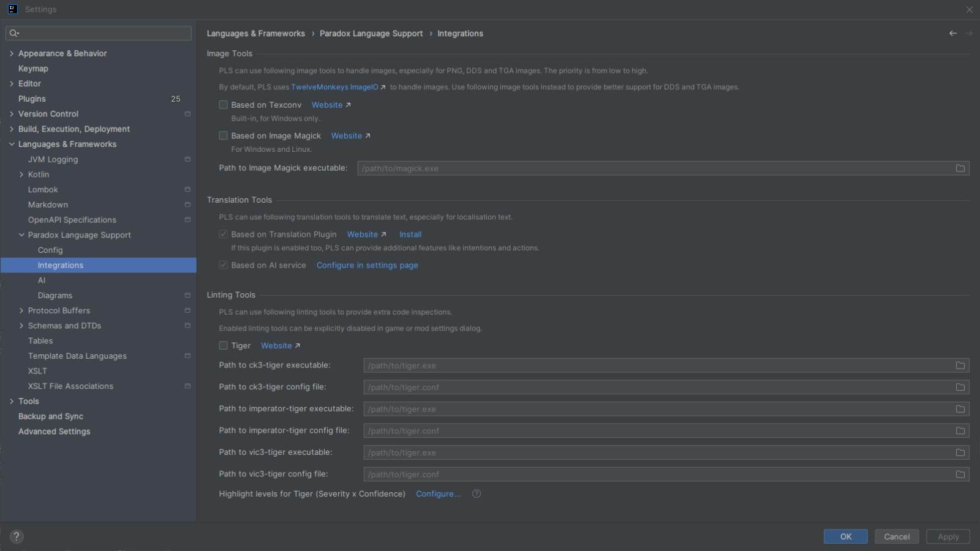Enable the Based on Image Magick checkbox
This screenshot has width=980, height=551.
coord(224,136)
